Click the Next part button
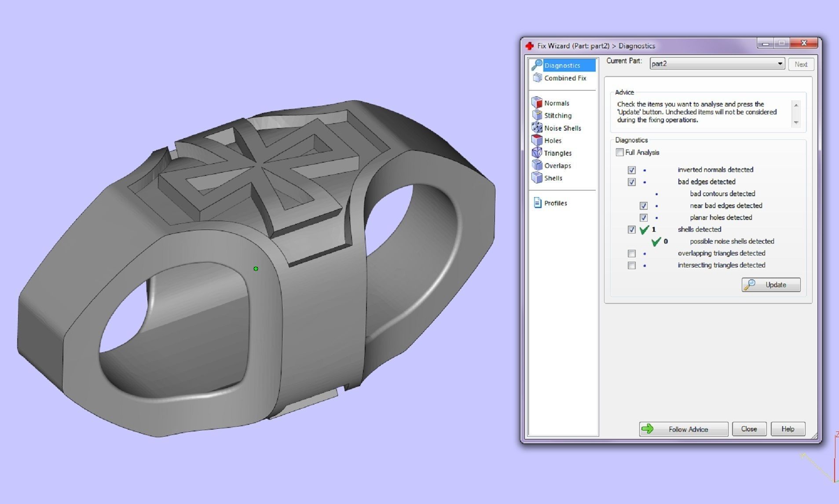This screenshot has height=504, width=839. click(x=801, y=64)
